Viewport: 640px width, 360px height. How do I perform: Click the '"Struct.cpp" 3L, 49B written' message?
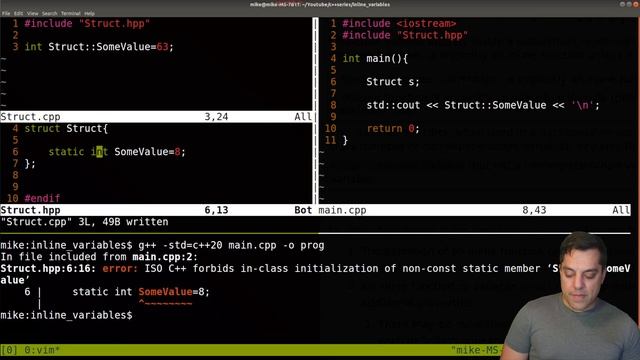pyautogui.click(x=84, y=222)
